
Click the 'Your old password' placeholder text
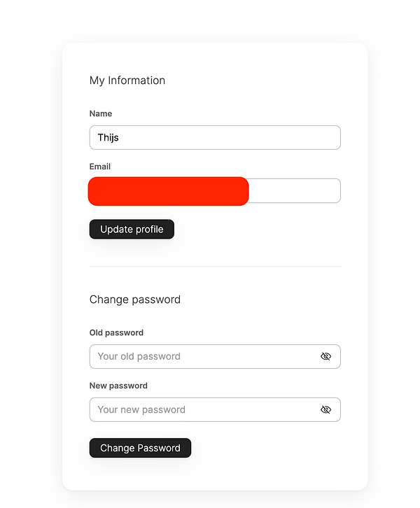click(139, 356)
